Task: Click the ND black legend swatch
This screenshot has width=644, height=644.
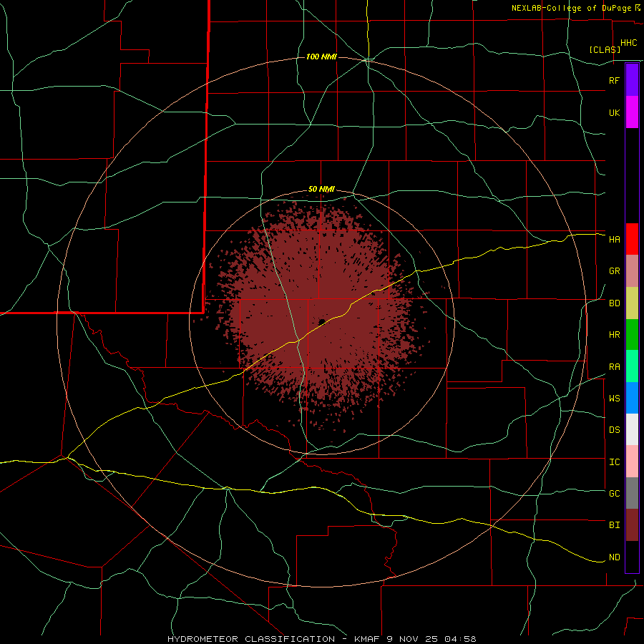Action: [632, 557]
